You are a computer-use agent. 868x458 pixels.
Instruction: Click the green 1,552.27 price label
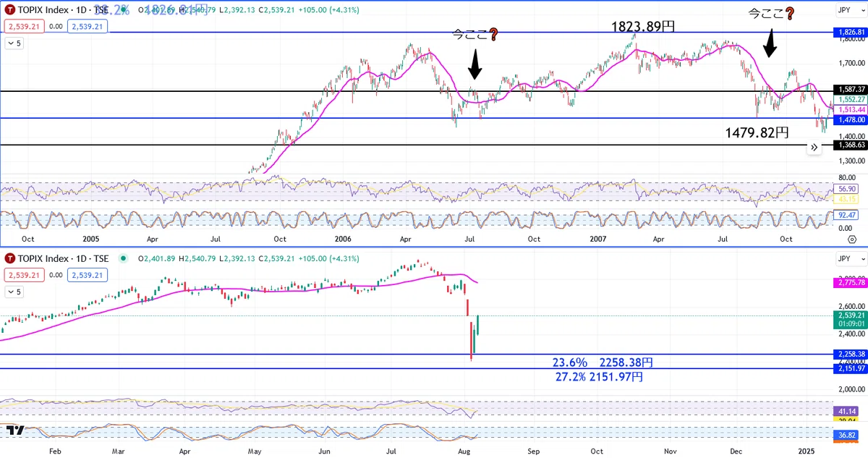pyautogui.click(x=850, y=99)
